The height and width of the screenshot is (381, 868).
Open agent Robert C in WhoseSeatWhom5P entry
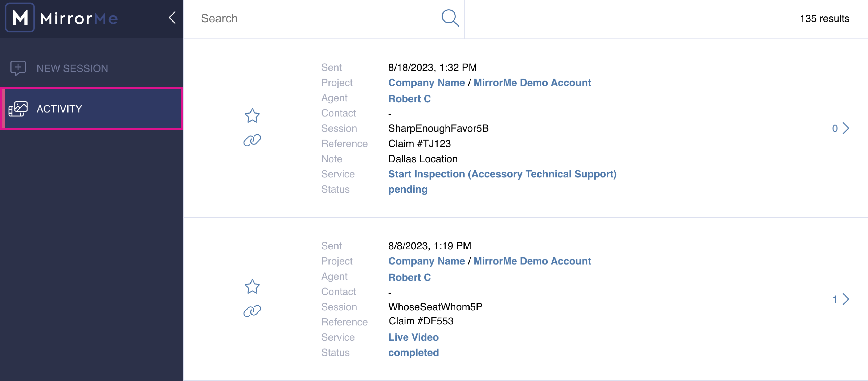pyautogui.click(x=409, y=278)
